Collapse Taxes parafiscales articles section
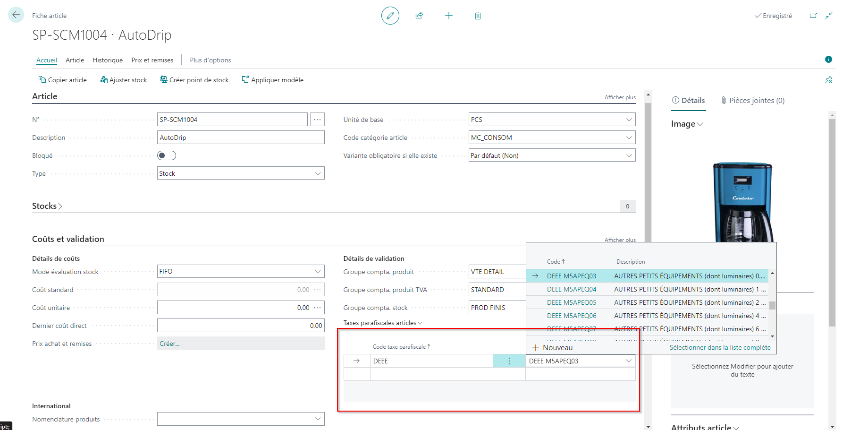The height and width of the screenshot is (430, 868). (x=383, y=323)
